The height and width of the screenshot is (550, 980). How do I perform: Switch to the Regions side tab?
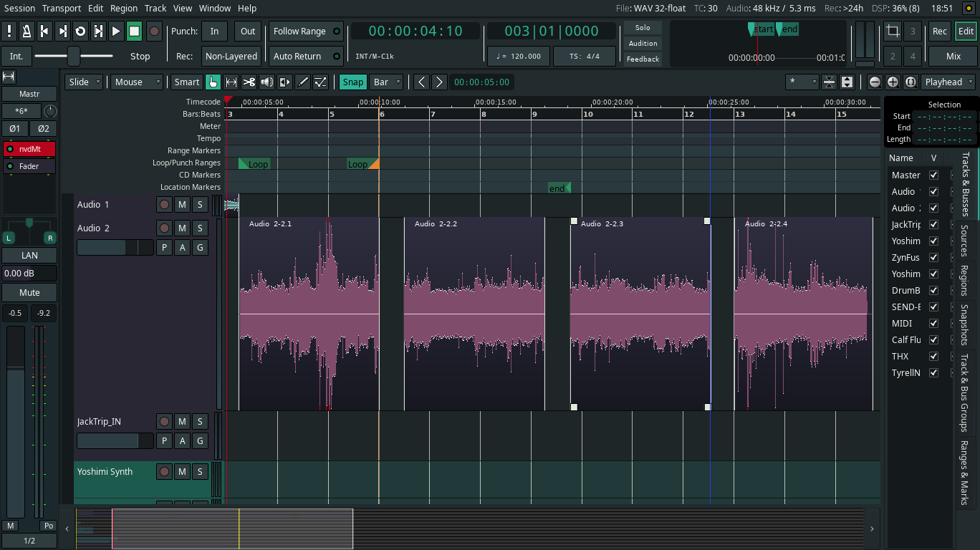point(964,281)
